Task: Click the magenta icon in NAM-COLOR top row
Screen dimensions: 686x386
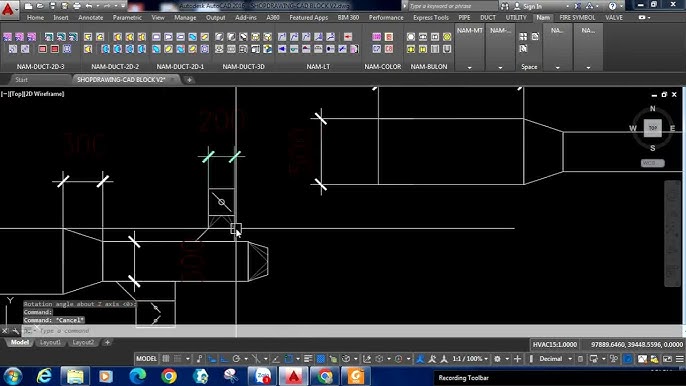Action: coord(377,37)
